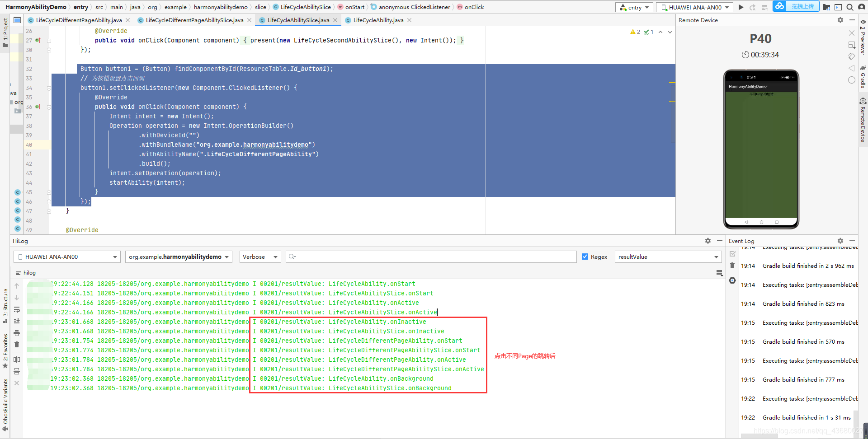Viewport: 868px width, 439px height.
Task: Click the hilog tab in HiLog panel
Action: coord(26,273)
